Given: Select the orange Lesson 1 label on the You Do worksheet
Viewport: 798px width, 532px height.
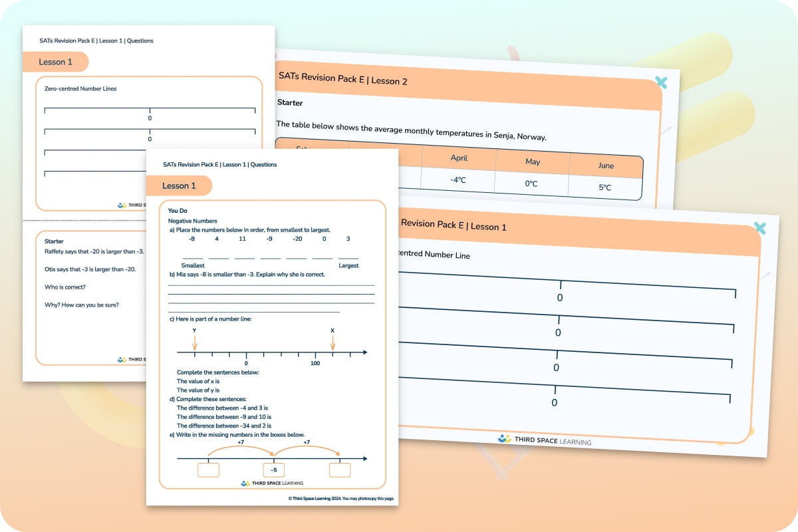Looking at the screenshot, I should coord(179,186).
